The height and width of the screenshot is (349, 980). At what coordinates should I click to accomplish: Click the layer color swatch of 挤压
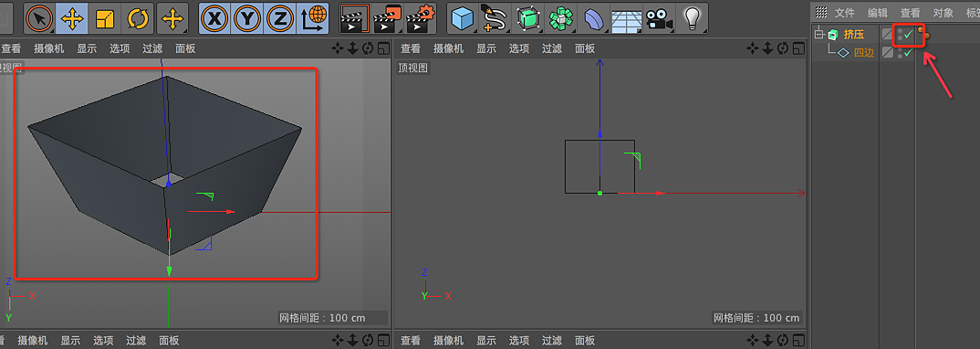coord(887,35)
